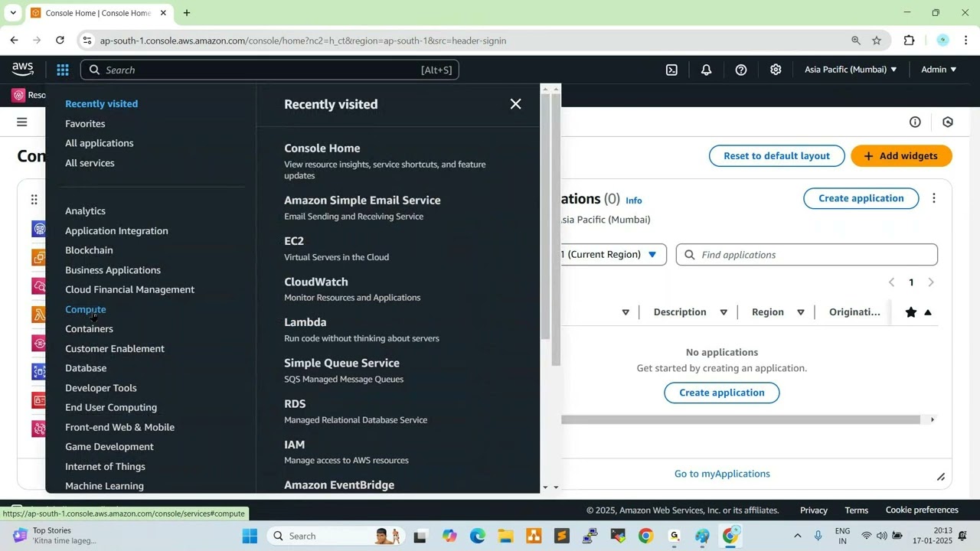Open IAM from recently visited
This screenshot has height=551, width=980.
(295, 445)
